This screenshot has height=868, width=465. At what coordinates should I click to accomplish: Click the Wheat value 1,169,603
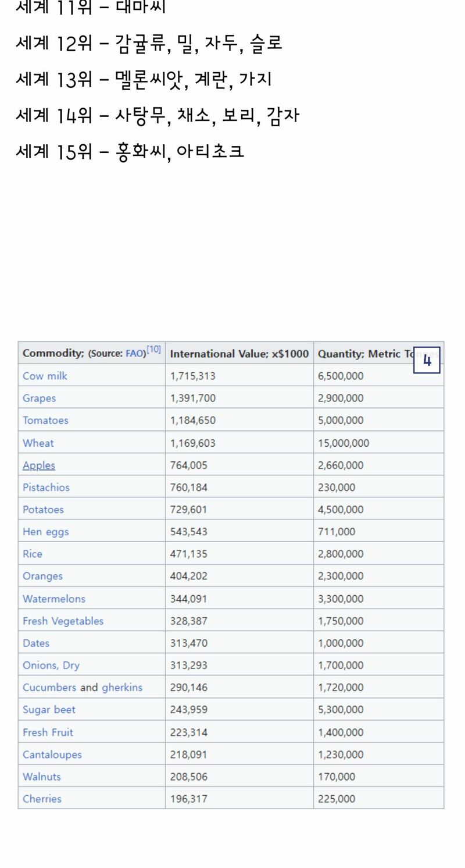point(193,443)
